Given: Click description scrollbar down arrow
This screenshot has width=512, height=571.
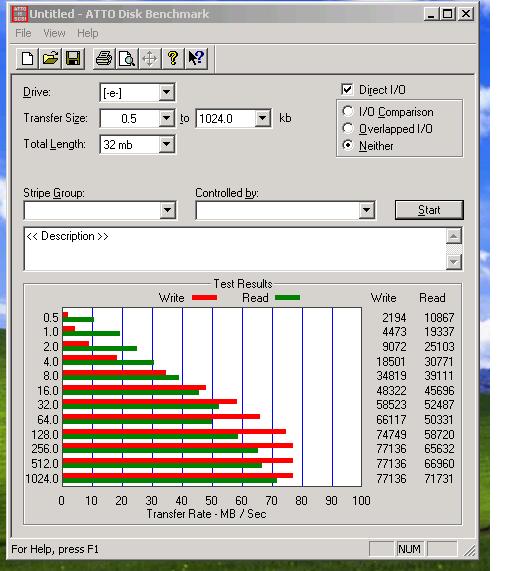Looking at the screenshot, I should click(x=454, y=261).
